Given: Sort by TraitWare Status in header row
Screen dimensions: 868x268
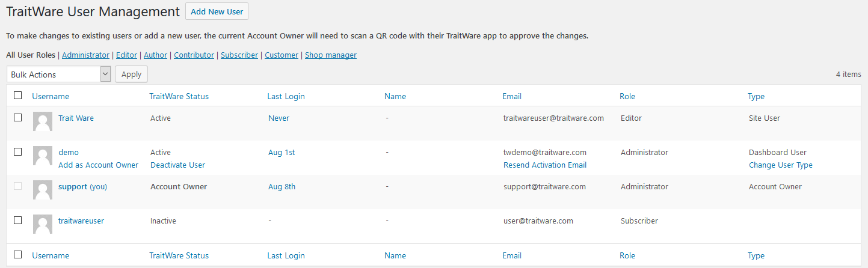Looking at the screenshot, I should pyautogui.click(x=179, y=96).
